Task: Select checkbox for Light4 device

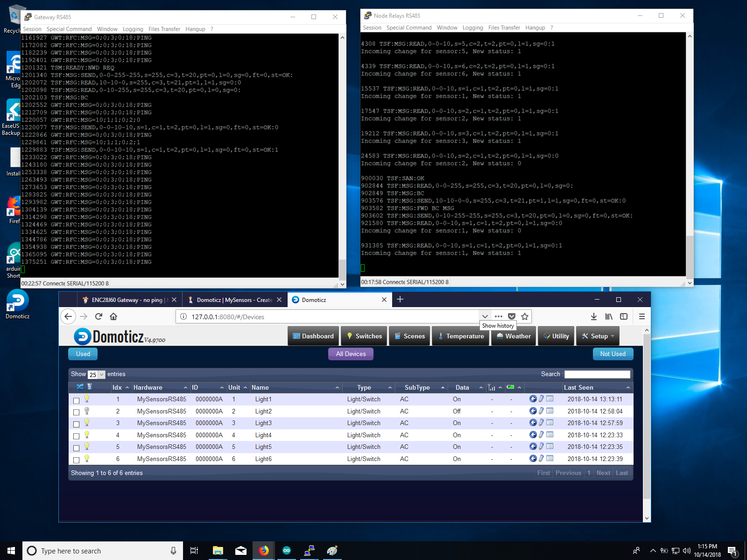Action: (77, 436)
